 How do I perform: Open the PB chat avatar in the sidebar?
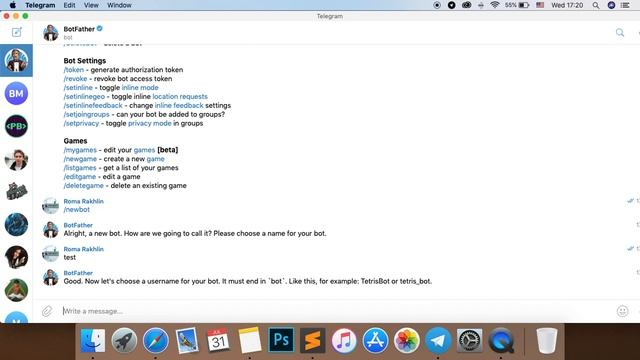tap(16, 126)
